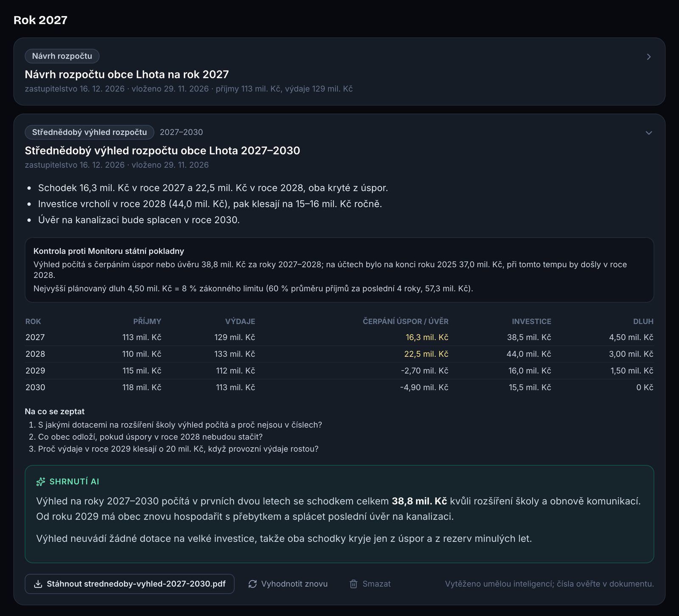Select the DLUH column header

click(x=643, y=322)
